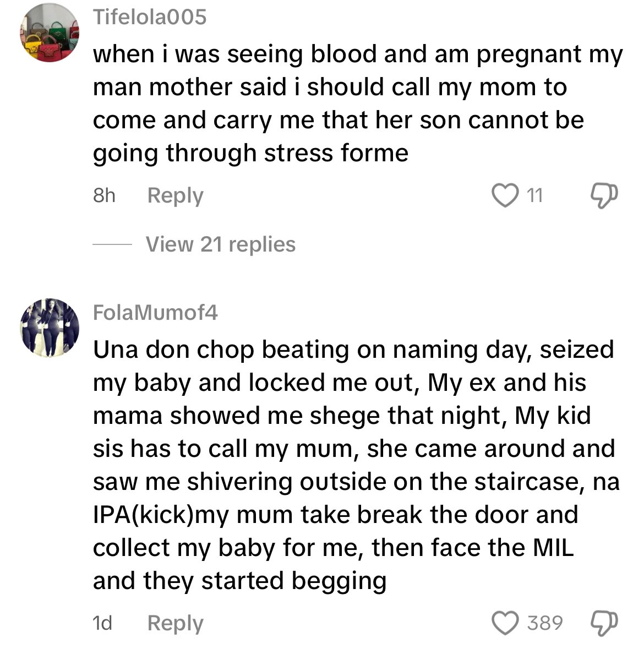The width and height of the screenshot is (644, 649).
Task: Click the 1d timestamp
Action: coord(102,623)
